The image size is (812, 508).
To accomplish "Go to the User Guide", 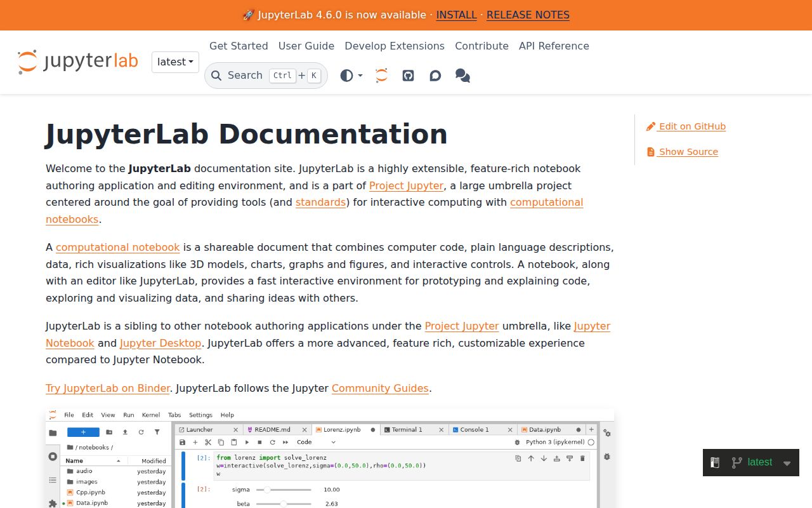I will pyautogui.click(x=306, y=46).
